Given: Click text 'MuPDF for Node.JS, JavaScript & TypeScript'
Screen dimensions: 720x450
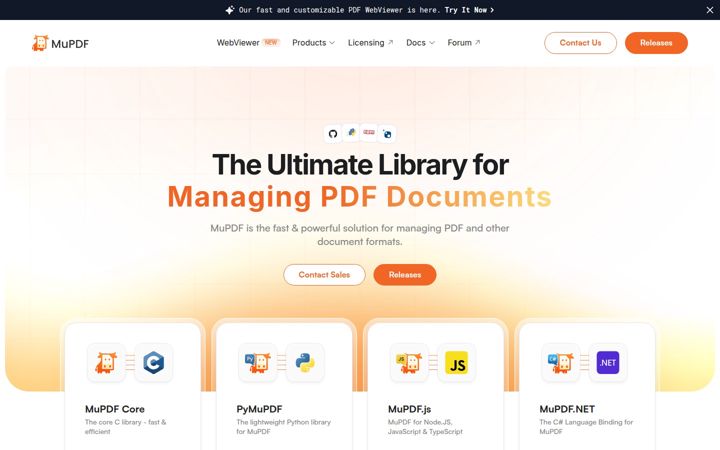Looking at the screenshot, I should tap(425, 427).
